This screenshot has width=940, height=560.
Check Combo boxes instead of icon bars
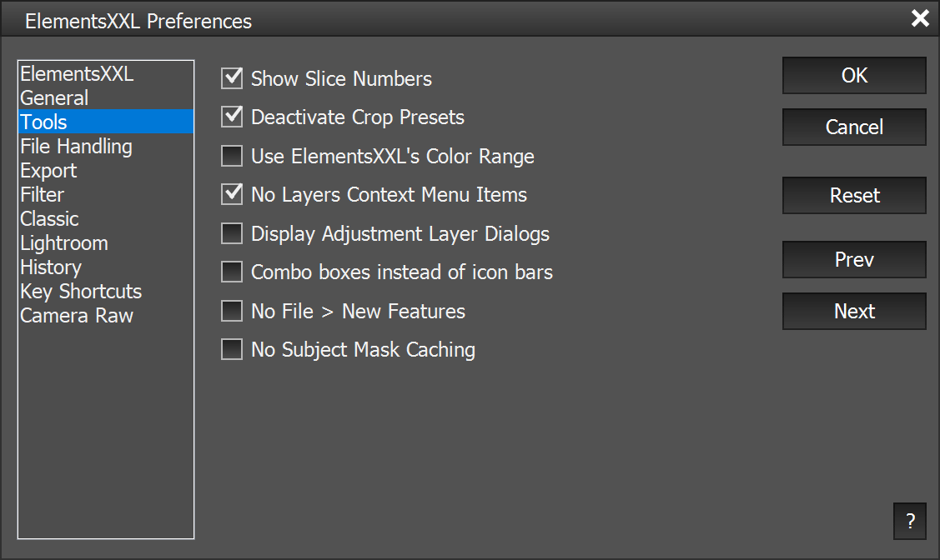232,272
